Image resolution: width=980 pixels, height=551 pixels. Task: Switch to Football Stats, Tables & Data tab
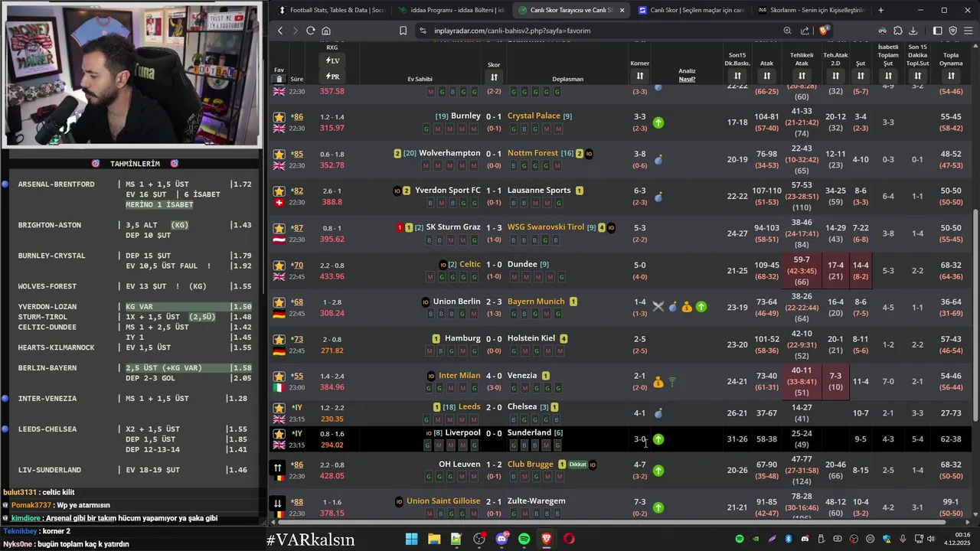click(x=331, y=10)
